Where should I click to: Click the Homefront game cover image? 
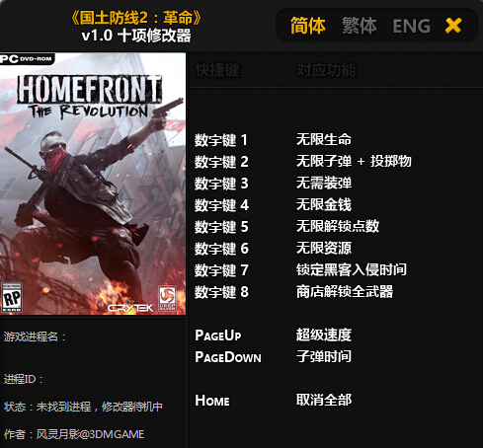tap(93, 184)
